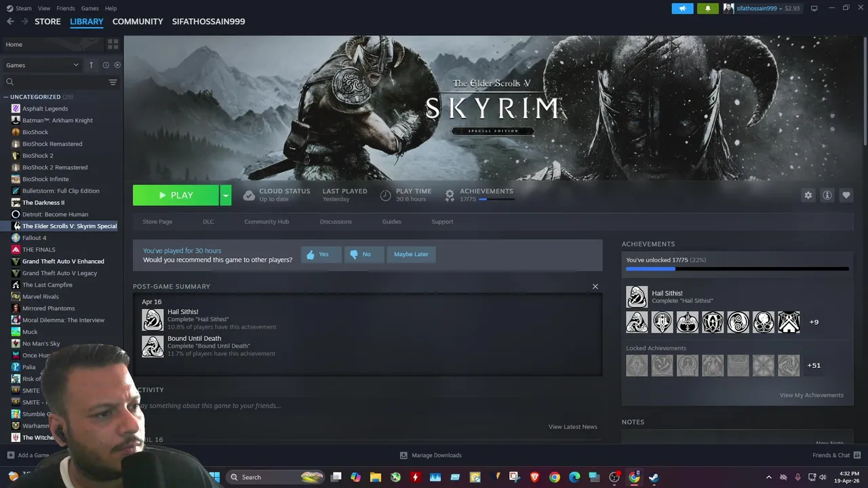Open the SIFATHOSSAIN999 profile tab

[208, 22]
